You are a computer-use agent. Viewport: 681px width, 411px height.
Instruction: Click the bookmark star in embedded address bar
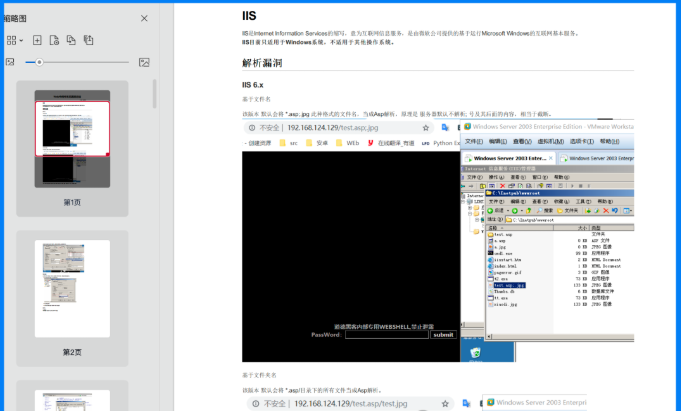(x=426, y=128)
